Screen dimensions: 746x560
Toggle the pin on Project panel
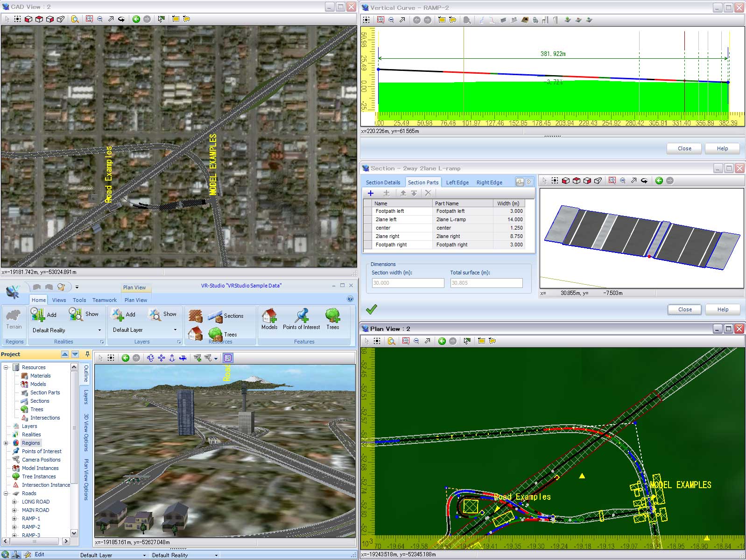tap(87, 354)
